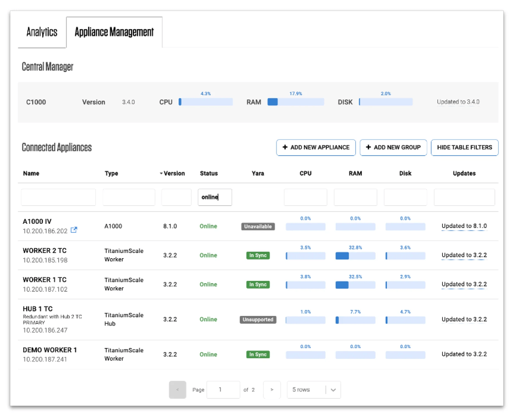Click the Online status of A1000 IV
Image resolution: width=515 pixels, height=420 pixels.
(208, 226)
